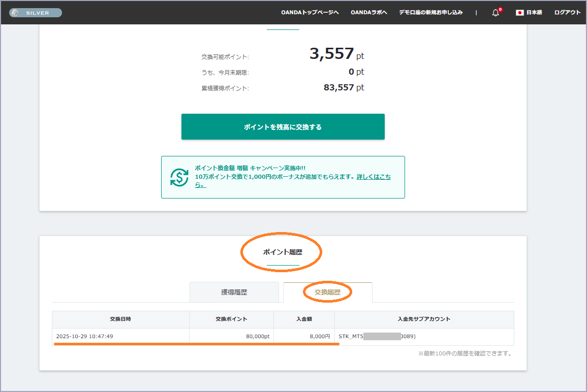Follow the 詳しくはこちら campaign link
The image size is (587, 392).
374,177
